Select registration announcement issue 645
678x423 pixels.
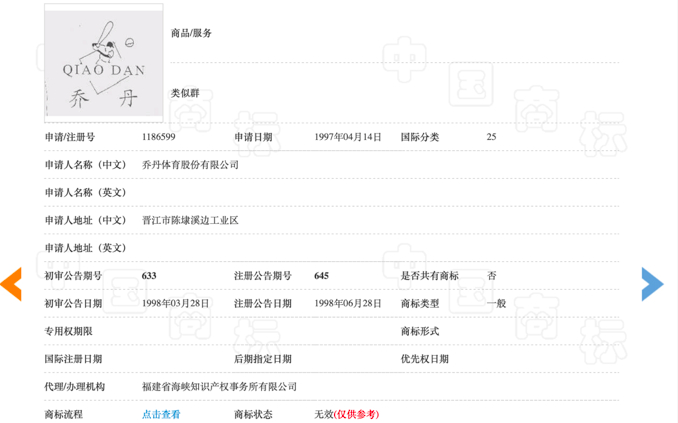[322, 276]
